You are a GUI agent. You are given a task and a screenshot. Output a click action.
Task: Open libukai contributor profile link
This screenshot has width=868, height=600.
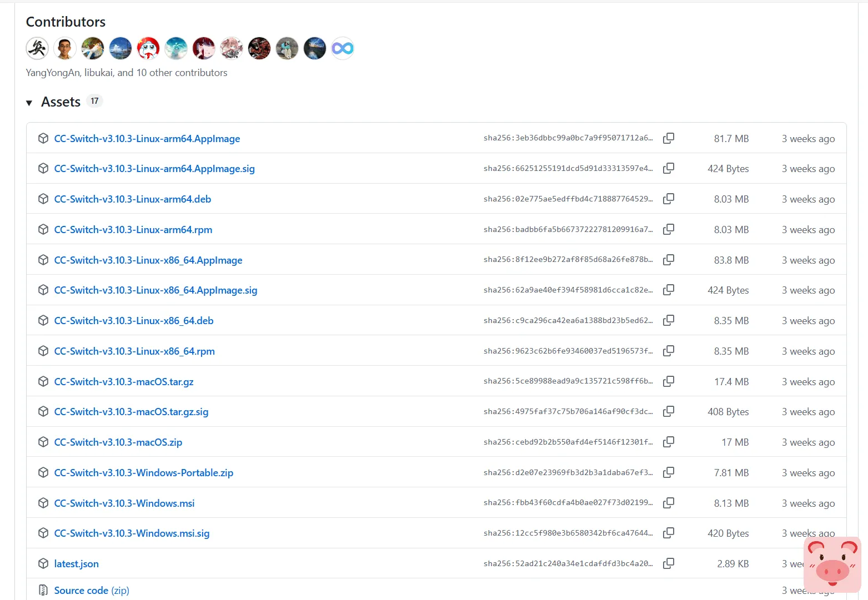tap(98, 73)
